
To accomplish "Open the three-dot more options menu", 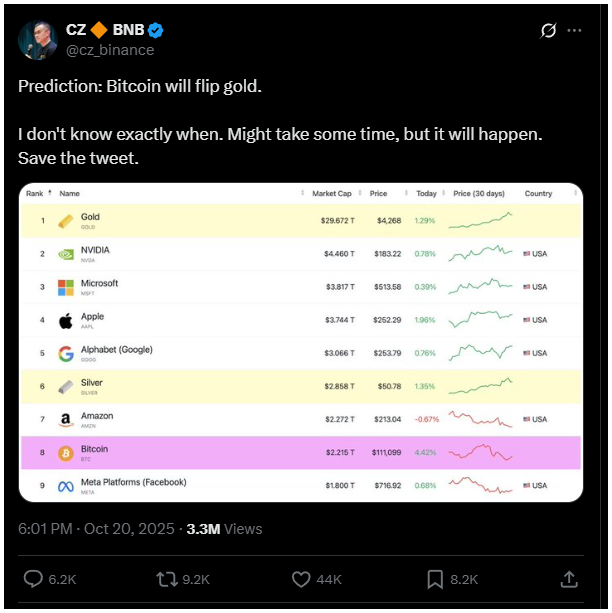I will pos(575,31).
